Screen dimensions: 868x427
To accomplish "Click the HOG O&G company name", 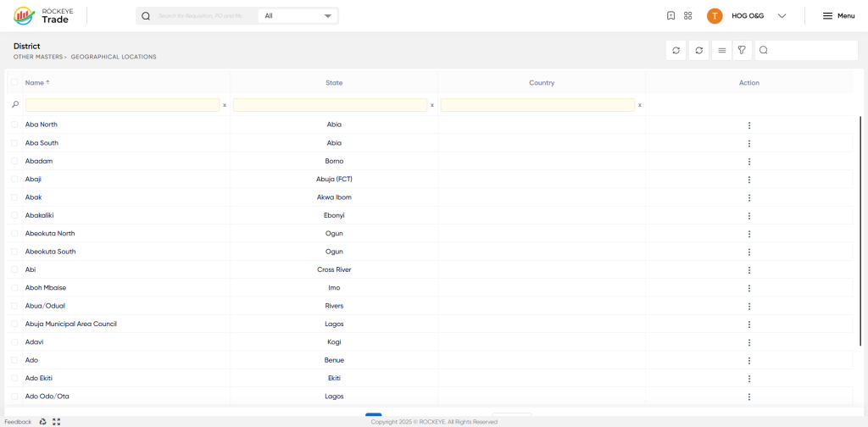I will [748, 16].
